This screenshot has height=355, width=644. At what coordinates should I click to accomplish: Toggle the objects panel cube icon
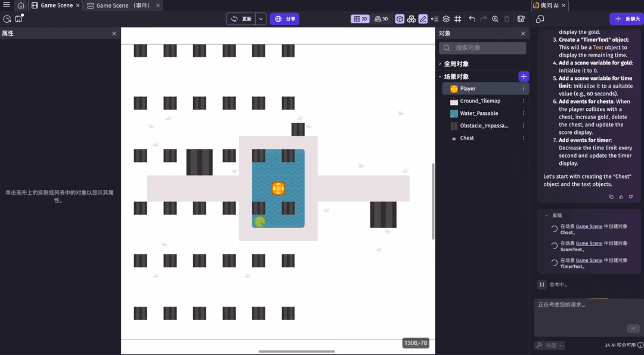[x=400, y=19]
